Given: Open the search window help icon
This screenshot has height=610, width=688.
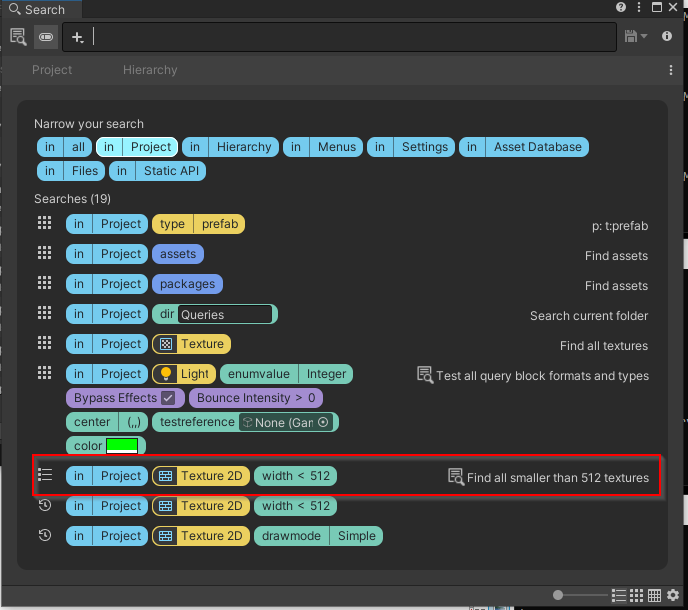Looking at the screenshot, I should click(621, 8).
